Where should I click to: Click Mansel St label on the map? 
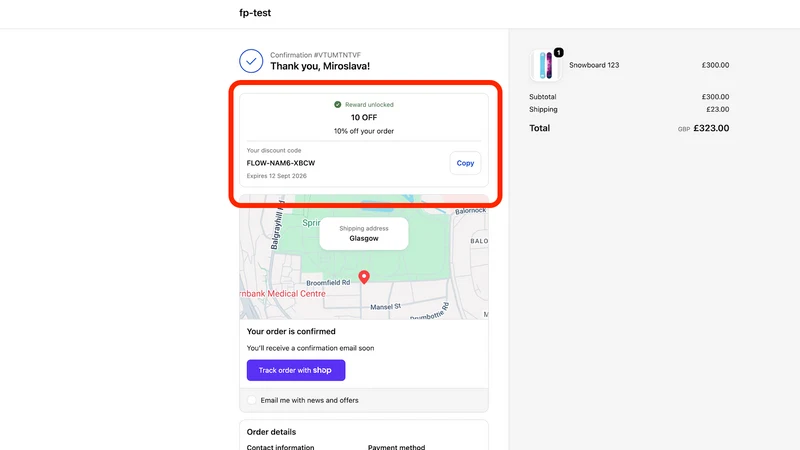(x=386, y=307)
